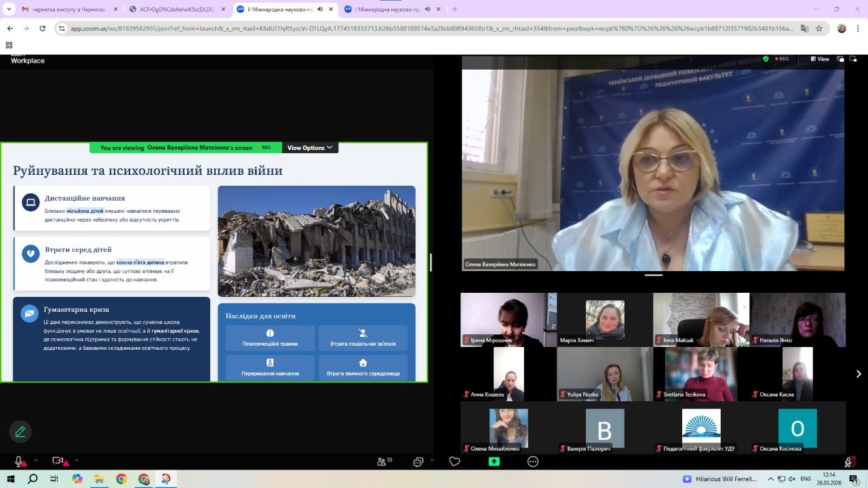Viewport: 868px width, 488px height.
Task: Bookmark this page with star icon
Action: click(x=819, y=28)
